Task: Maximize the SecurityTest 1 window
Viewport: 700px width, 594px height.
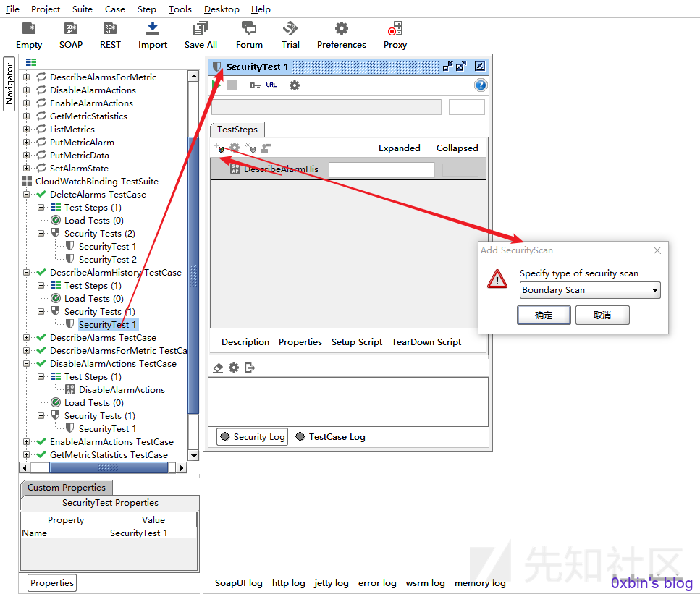Action: (461, 67)
